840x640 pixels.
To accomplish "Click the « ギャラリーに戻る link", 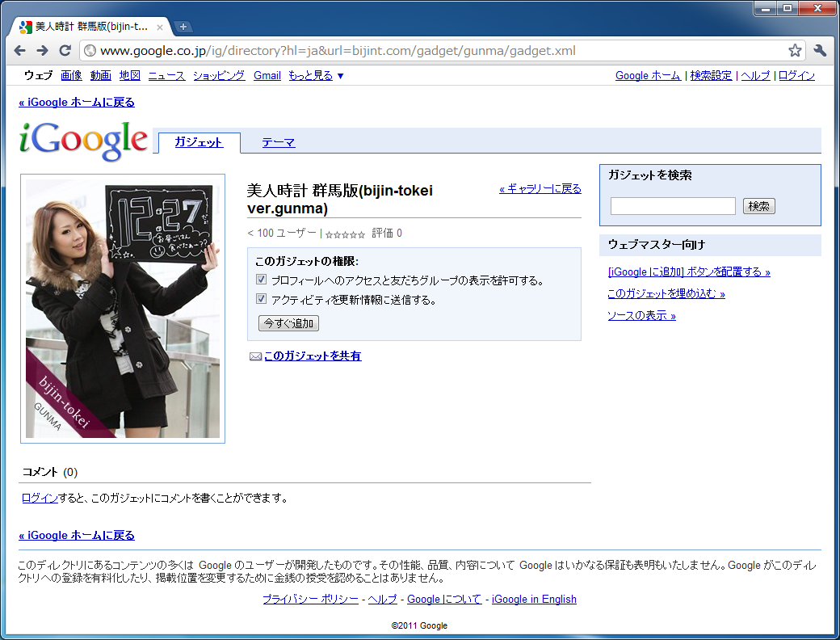I will (540, 188).
